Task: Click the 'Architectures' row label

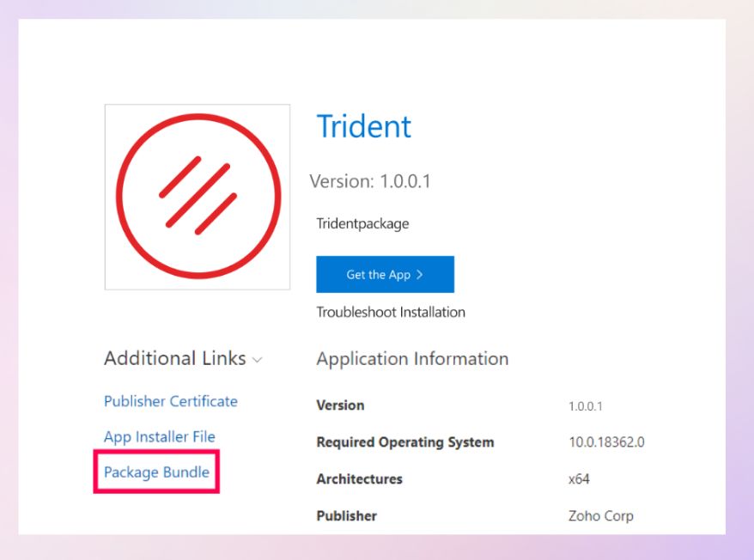Action: pyautogui.click(x=359, y=479)
